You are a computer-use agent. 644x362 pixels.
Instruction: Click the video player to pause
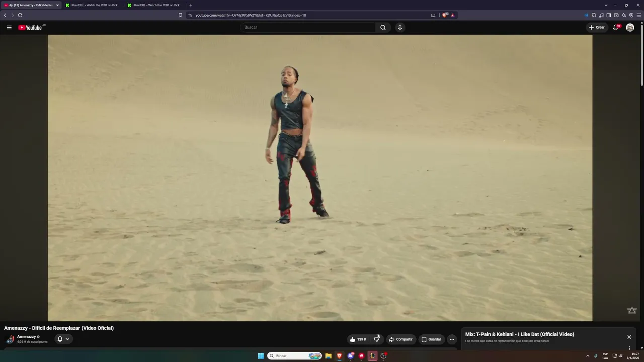click(x=320, y=177)
